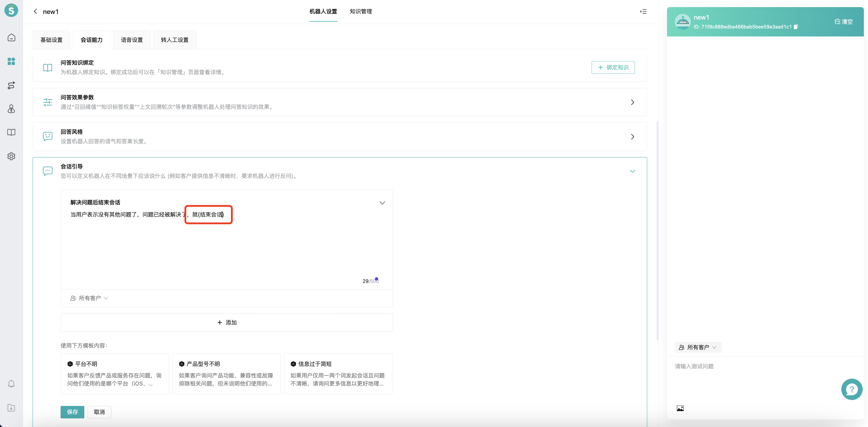Go back using arrow beside new1
Viewport: 868px width, 427px height.
[x=35, y=12]
